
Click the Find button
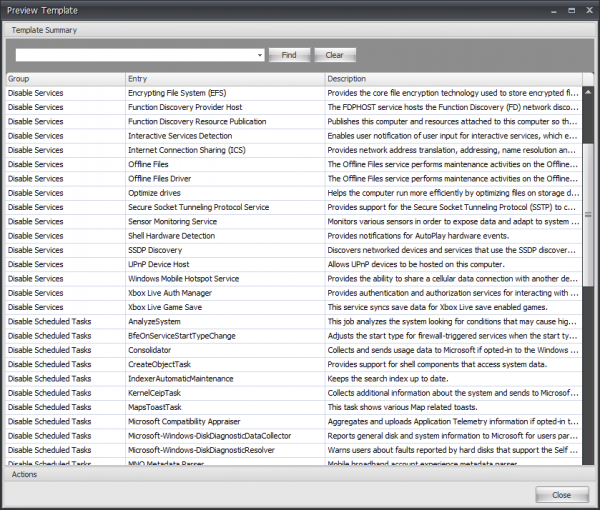click(x=289, y=55)
